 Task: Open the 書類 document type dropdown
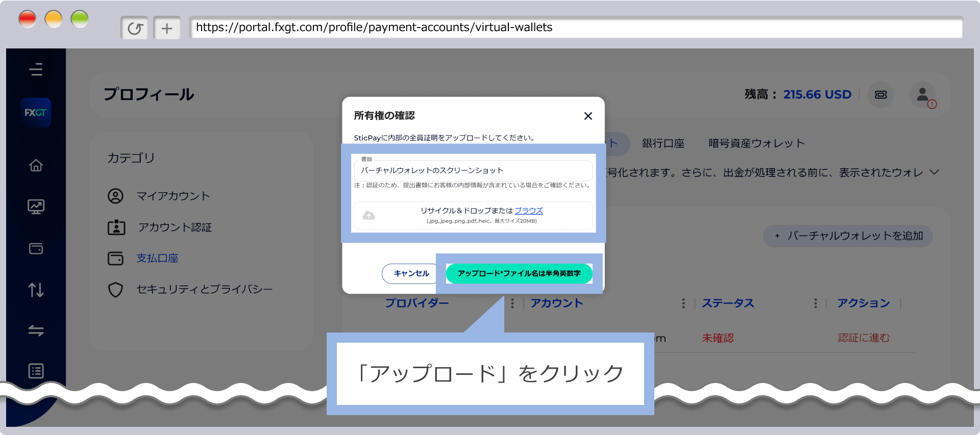pos(473,170)
